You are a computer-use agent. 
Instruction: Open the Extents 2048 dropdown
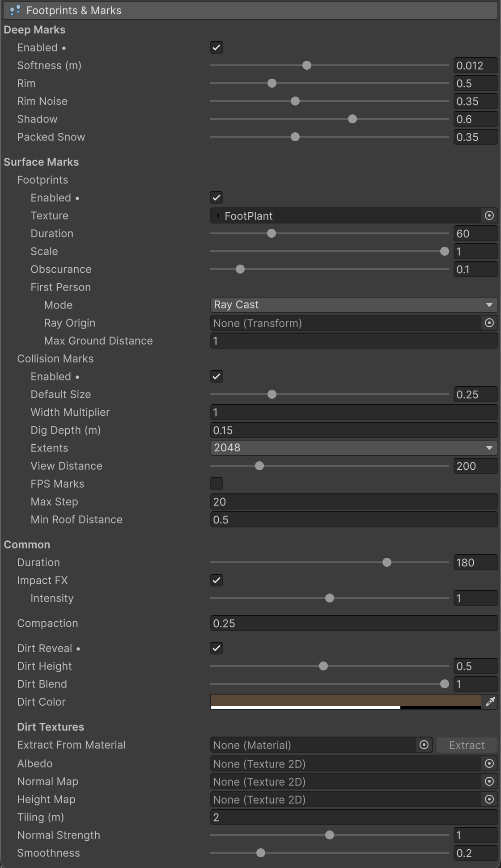click(x=354, y=448)
